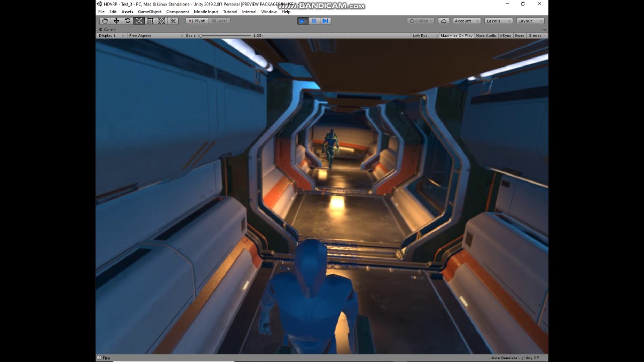Open the Collab dropdown
The image size is (644, 362).
point(421,21)
